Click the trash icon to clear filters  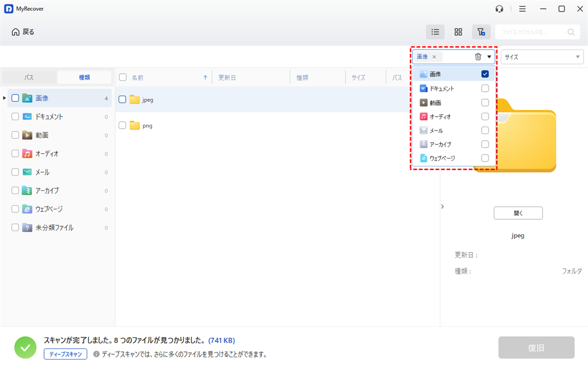[x=478, y=57]
